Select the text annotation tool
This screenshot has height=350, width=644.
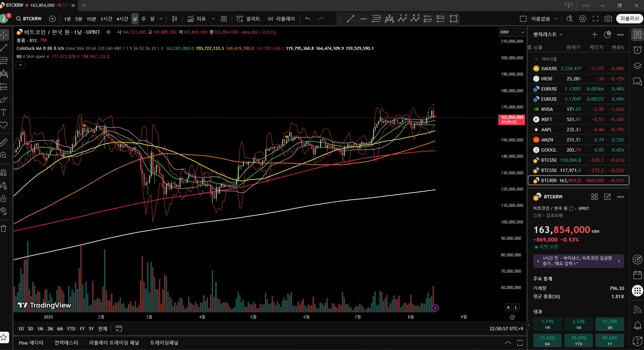coord(4,112)
